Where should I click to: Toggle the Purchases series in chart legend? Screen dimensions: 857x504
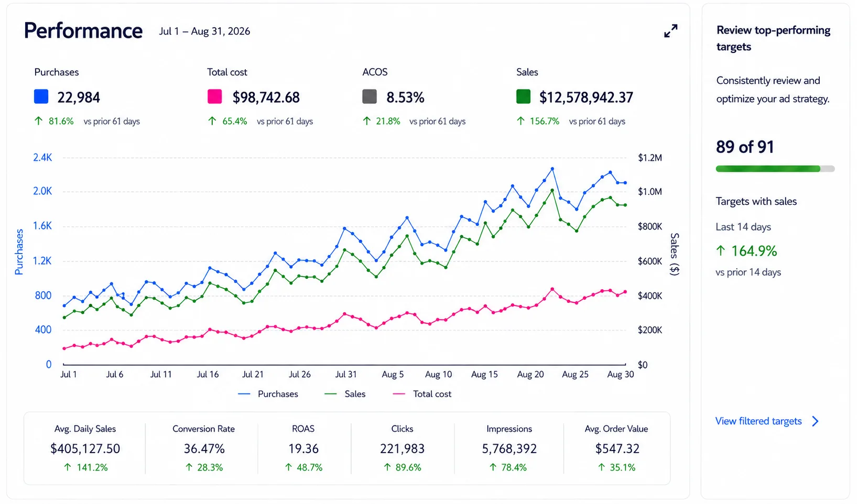pos(268,394)
